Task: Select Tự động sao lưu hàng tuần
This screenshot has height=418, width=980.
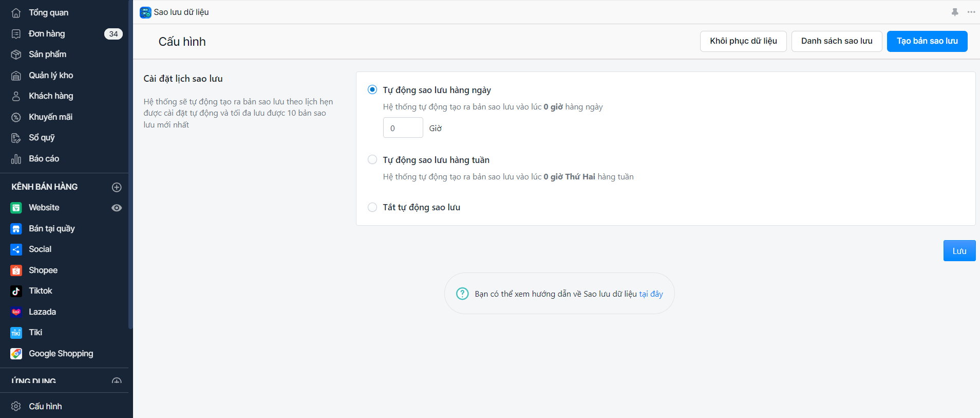Action: (x=372, y=160)
